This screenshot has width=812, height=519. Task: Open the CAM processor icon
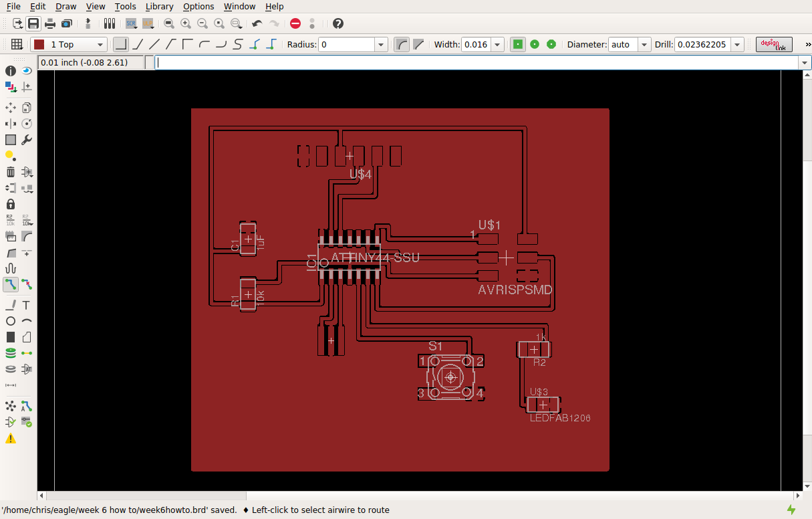[66, 23]
